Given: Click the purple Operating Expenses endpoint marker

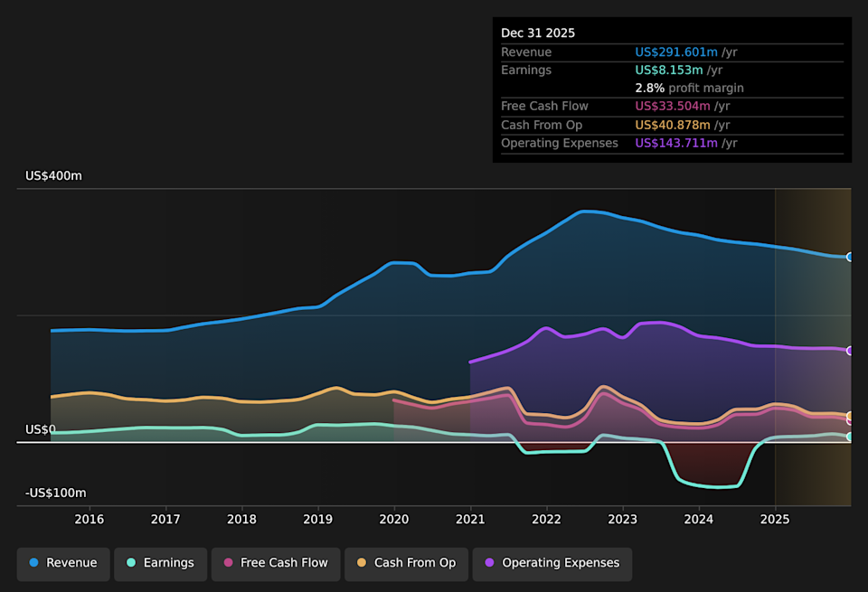Looking at the screenshot, I should [x=850, y=351].
